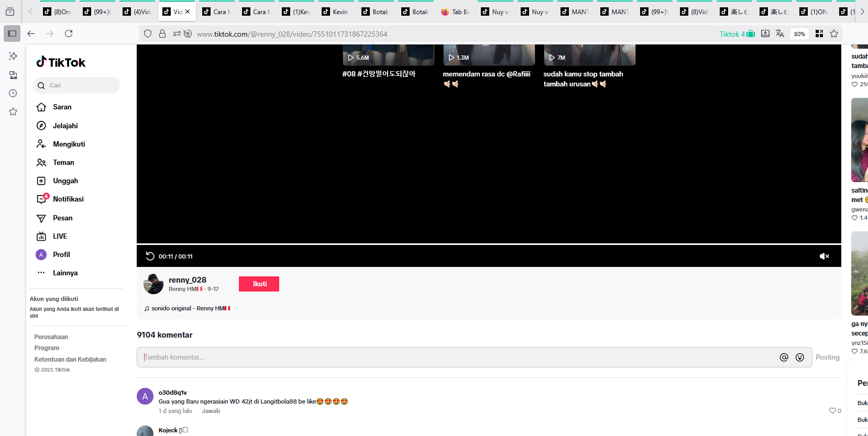Expand the Perusahaan footer section
Viewport: 868px width, 436px height.
[x=51, y=337]
